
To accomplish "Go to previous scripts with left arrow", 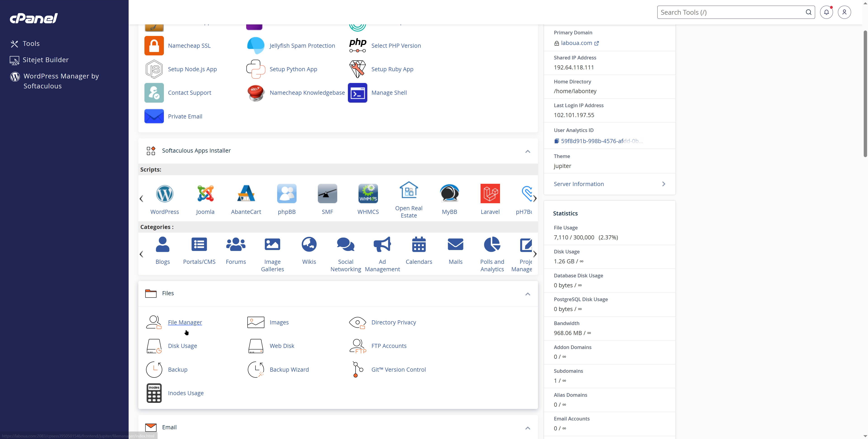I will pyautogui.click(x=141, y=199).
